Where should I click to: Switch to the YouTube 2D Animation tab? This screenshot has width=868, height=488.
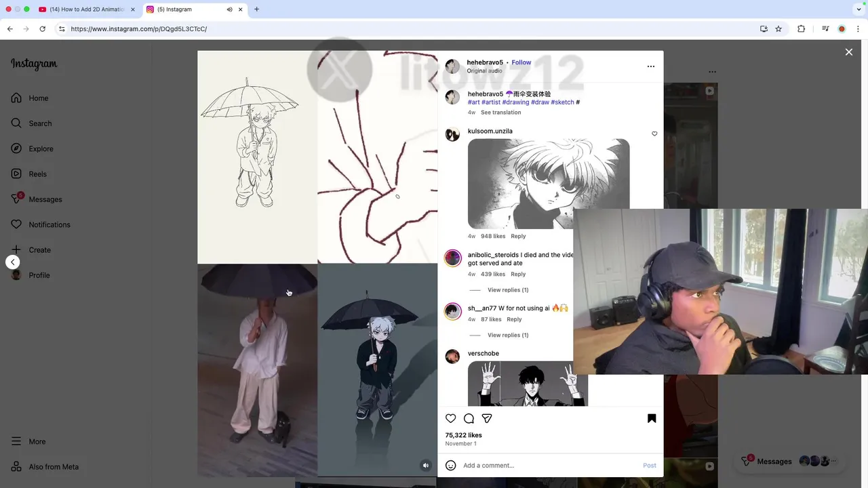click(x=86, y=9)
